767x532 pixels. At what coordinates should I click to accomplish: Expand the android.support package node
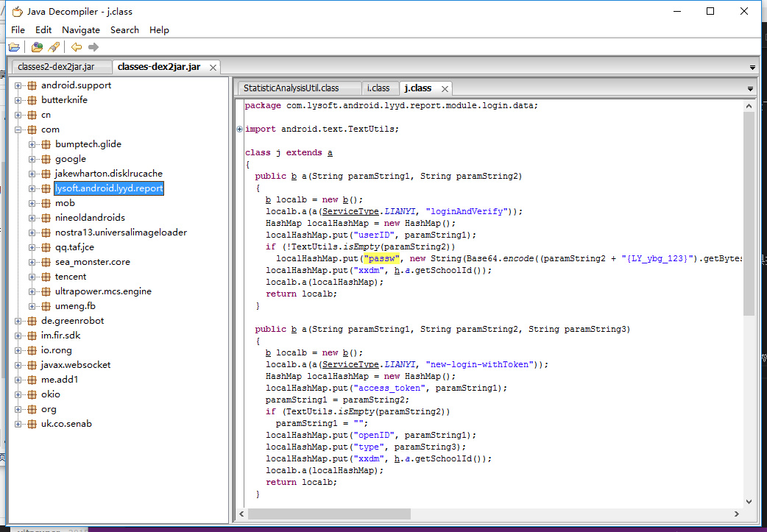[18, 85]
